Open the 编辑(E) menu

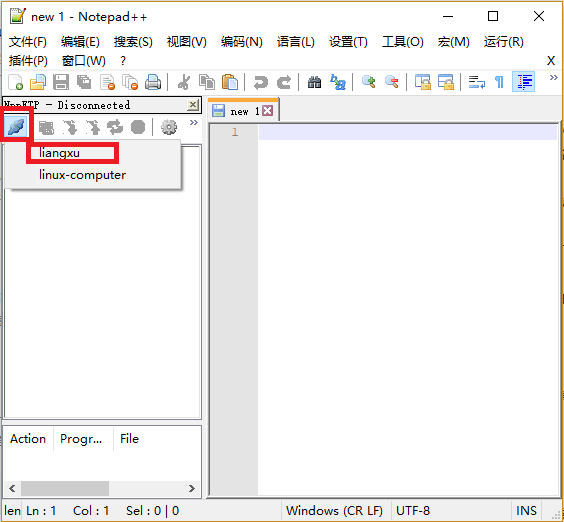(80, 42)
